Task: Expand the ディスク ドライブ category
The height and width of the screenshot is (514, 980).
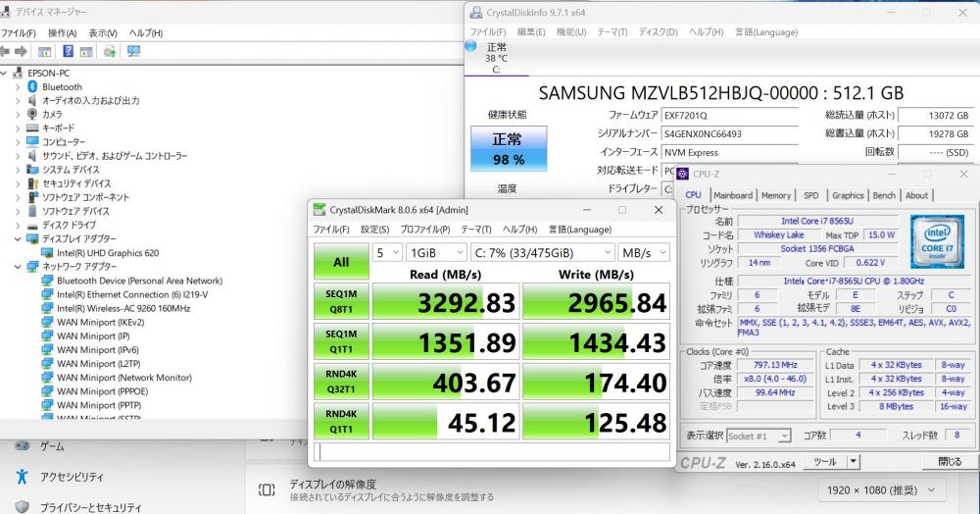Action: point(18,225)
